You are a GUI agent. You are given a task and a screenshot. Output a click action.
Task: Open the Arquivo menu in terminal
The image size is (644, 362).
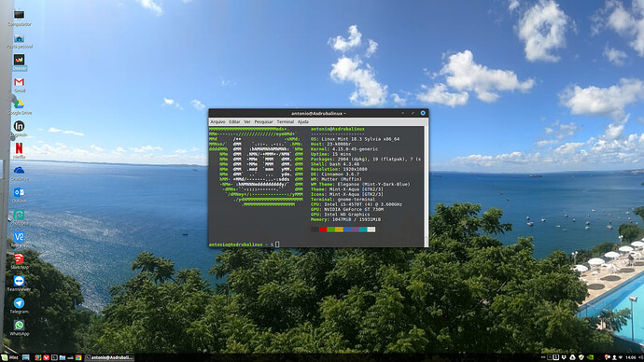click(217, 122)
